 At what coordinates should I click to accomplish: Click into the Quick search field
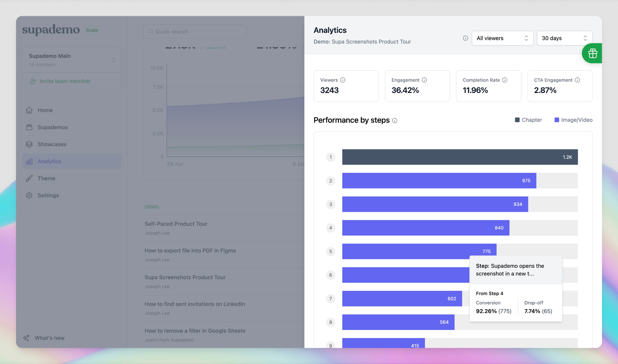pyautogui.click(x=195, y=32)
